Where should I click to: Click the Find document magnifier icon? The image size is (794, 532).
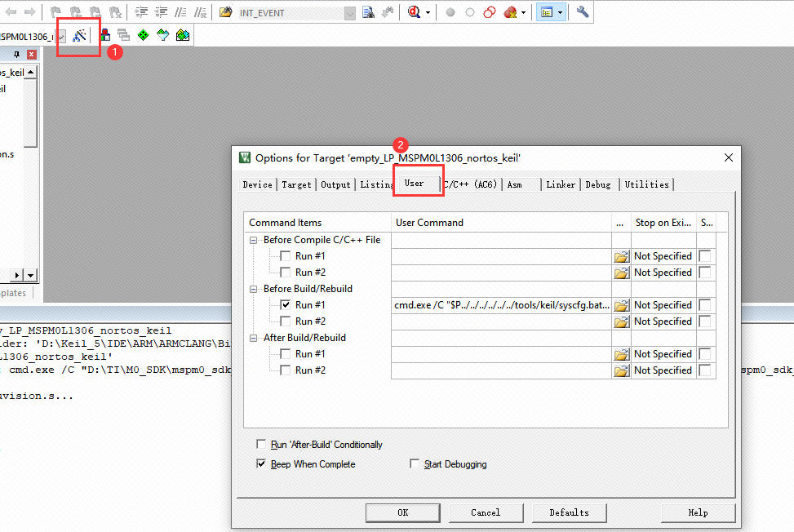(x=368, y=12)
